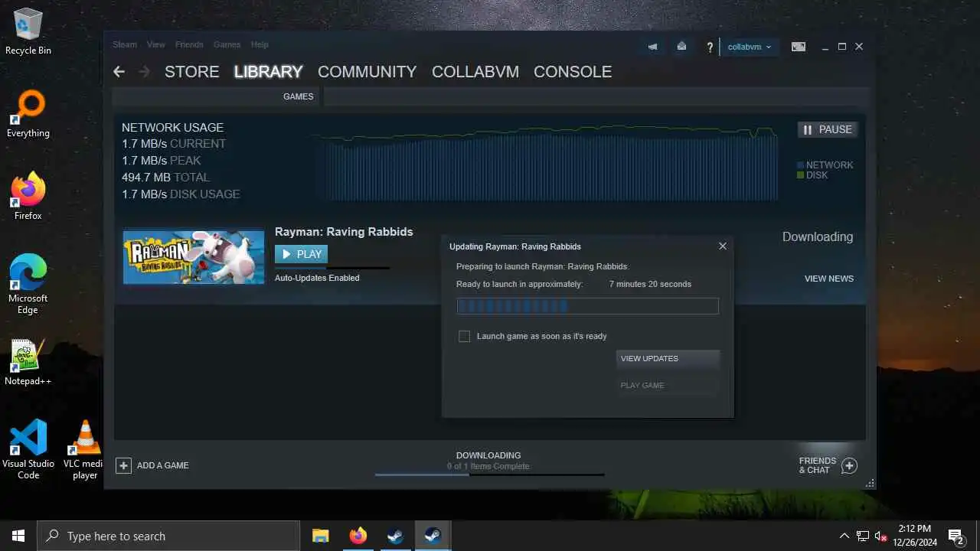Open the Firefox desktop shortcut
Viewport: 980px width, 551px height.
[28, 197]
